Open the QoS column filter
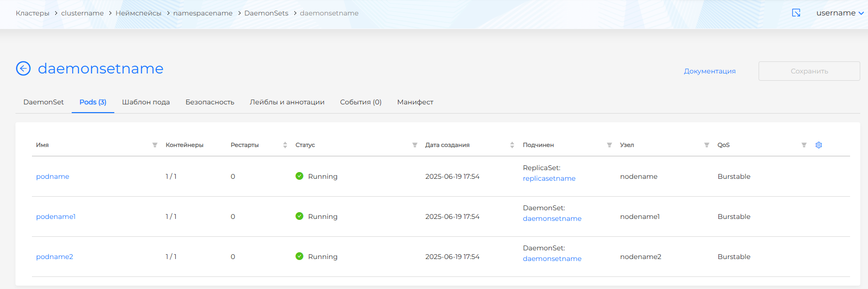 click(x=804, y=145)
